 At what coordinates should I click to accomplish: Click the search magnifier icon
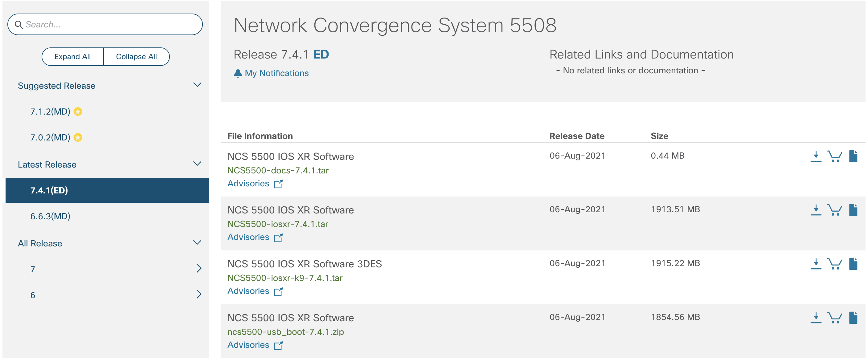18,25
